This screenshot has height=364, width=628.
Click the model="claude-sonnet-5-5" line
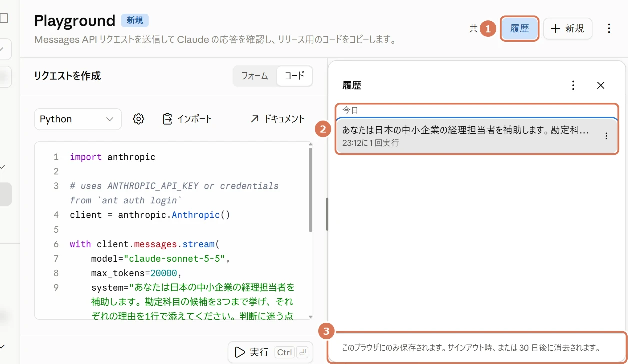[x=161, y=258]
